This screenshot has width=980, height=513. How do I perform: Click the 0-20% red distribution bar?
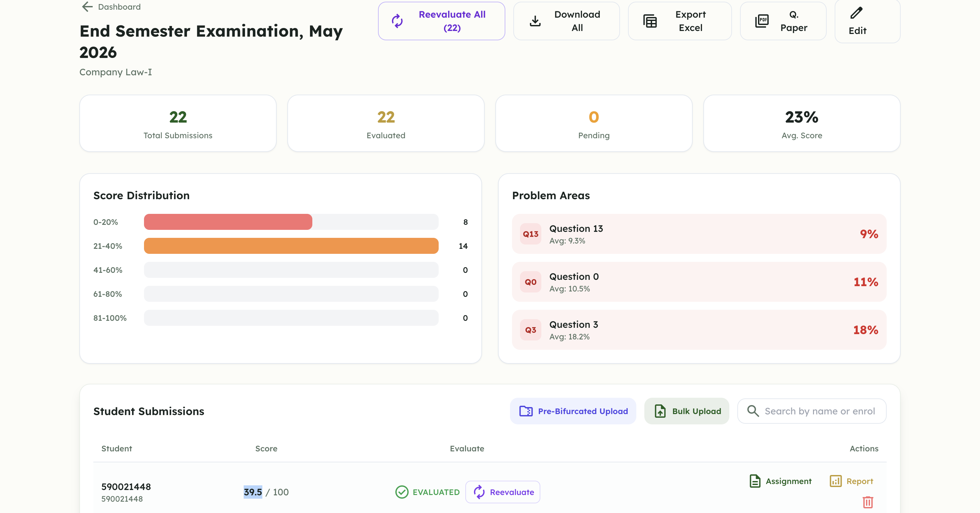228,222
